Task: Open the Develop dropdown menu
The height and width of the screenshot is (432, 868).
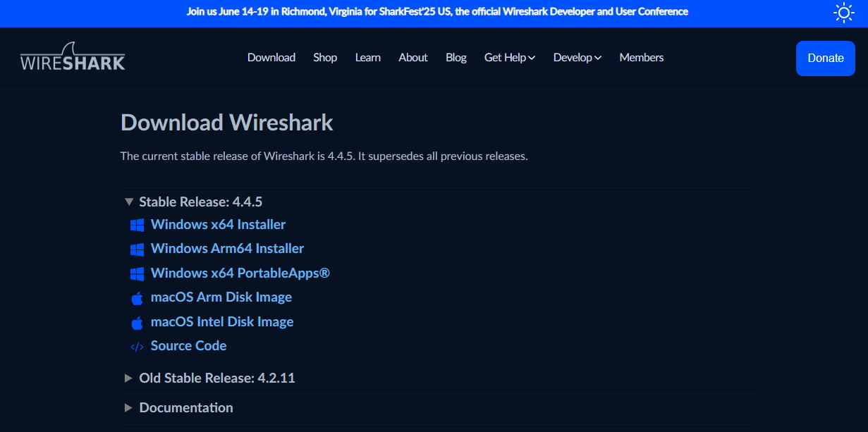Action: (x=577, y=58)
